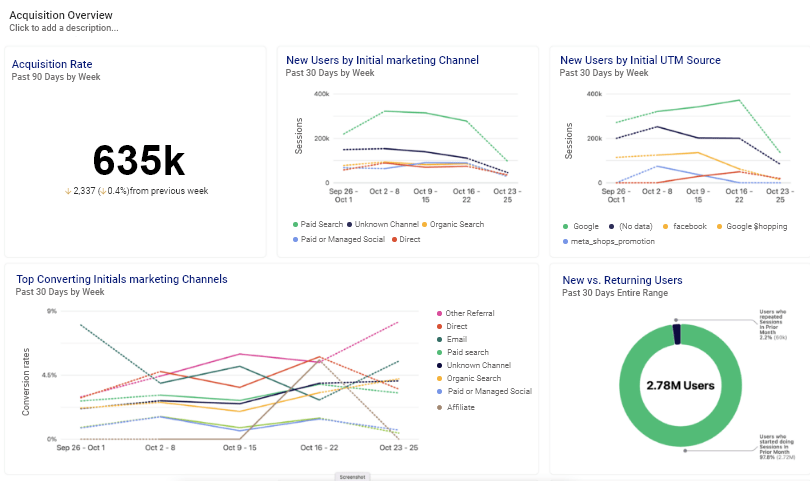Select the 'from previous week' change text

click(x=169, y=191)
